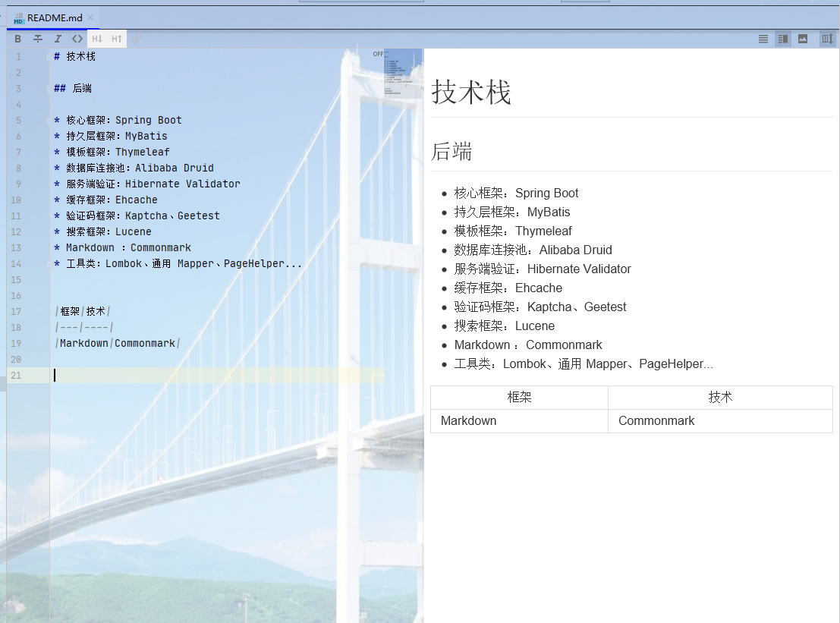Image resolution: width=840 pixels, height=623 pixels.
Task: Close the README.md tab
Action: tap(91, 17)
